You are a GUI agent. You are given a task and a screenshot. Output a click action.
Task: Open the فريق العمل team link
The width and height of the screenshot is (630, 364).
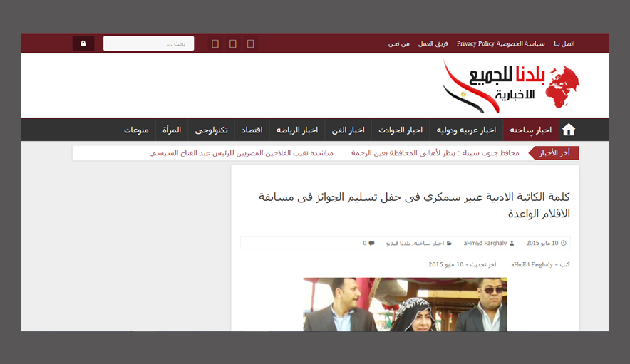pyautogui.click(x=433, y=43)
